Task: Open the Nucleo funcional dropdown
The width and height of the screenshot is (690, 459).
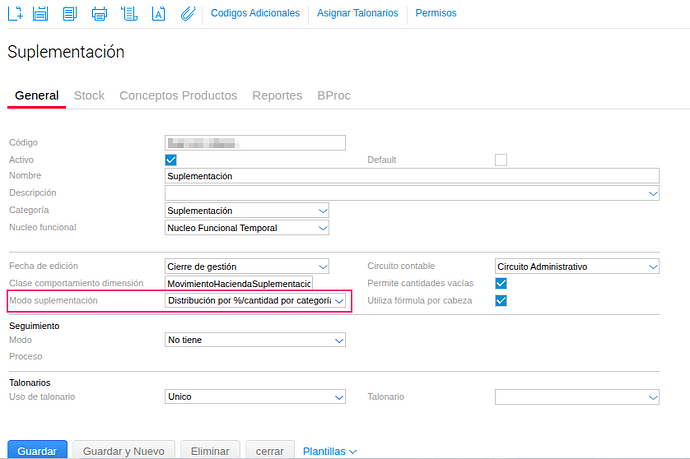Action: 247,228
